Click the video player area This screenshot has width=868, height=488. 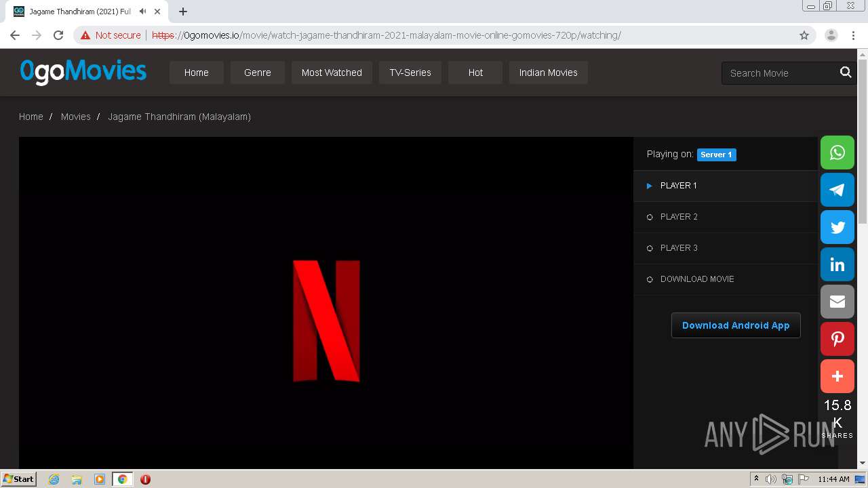[326, 302]
